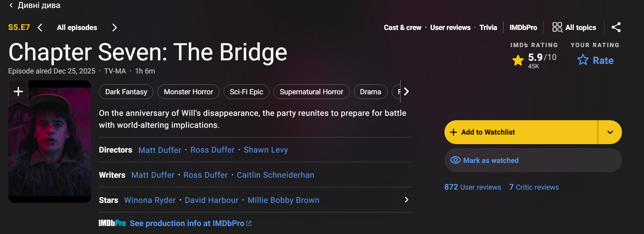Click the back arrow beside Дивні дива
The width and height of the screenshot is (644, 234).
coord(11,5)
